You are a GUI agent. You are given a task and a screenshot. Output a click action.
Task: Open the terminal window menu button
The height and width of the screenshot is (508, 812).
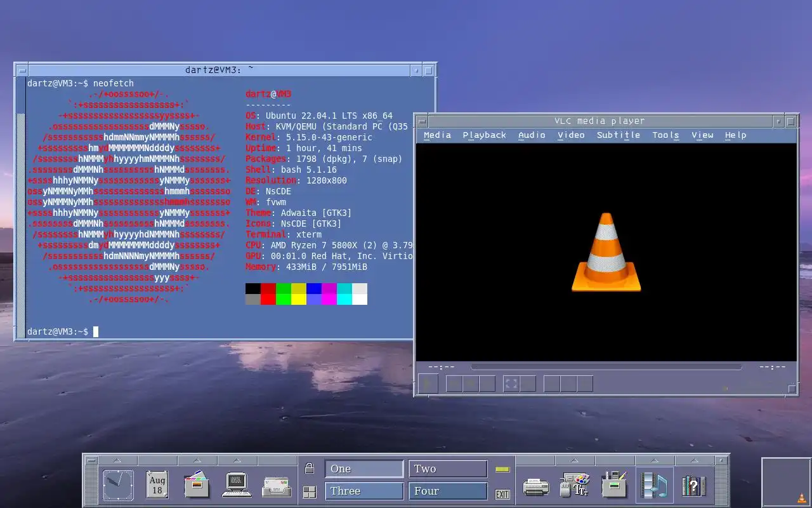[22, 70]
